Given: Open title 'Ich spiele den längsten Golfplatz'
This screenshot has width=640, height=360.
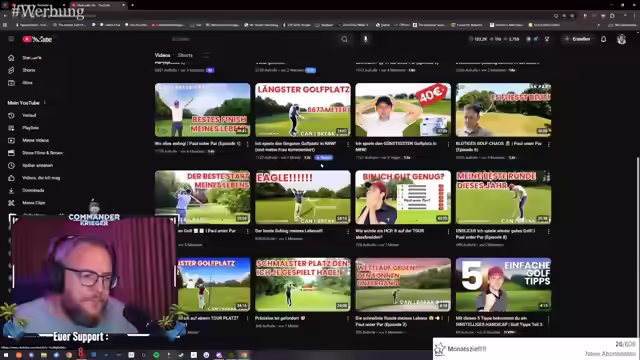Looking at the screenshot, I should coord(296,147).
